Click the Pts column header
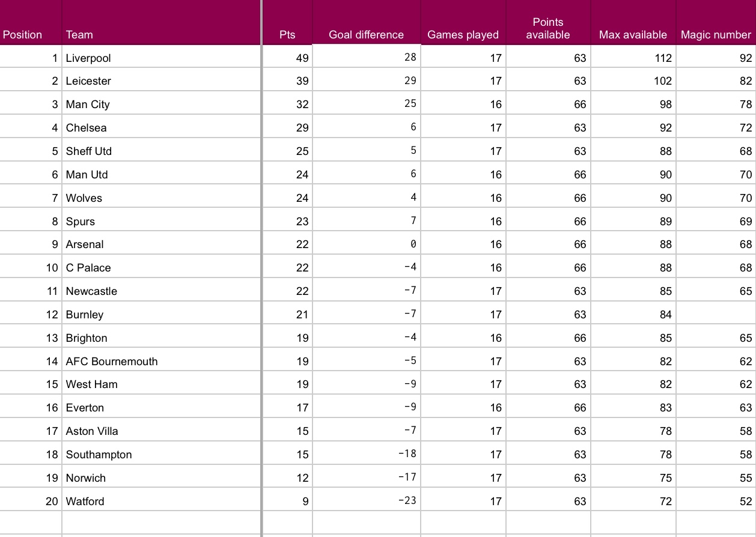The width and height of the screenshot is (756, 537). [288, 34]
